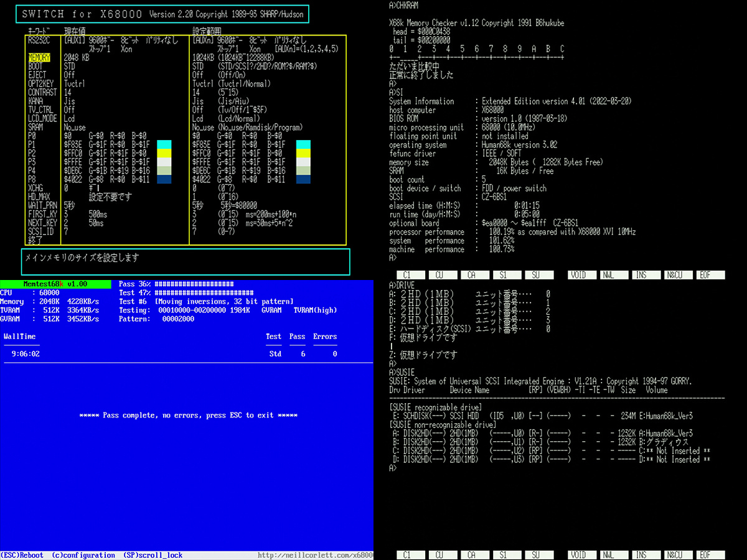The image size is (747, 560).
Task: Click the cyan P1 swatch in current values
Action: click(x=164, y=144)
